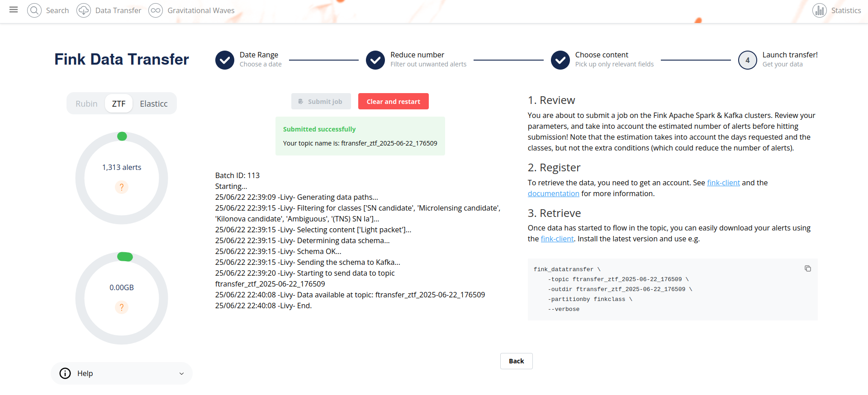Click the 1,313 alerts progress ring

click(x=122, y=178)
